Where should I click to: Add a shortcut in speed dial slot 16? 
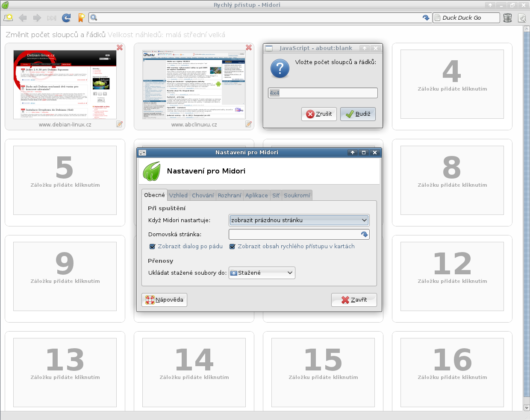(x=452, y=373)
